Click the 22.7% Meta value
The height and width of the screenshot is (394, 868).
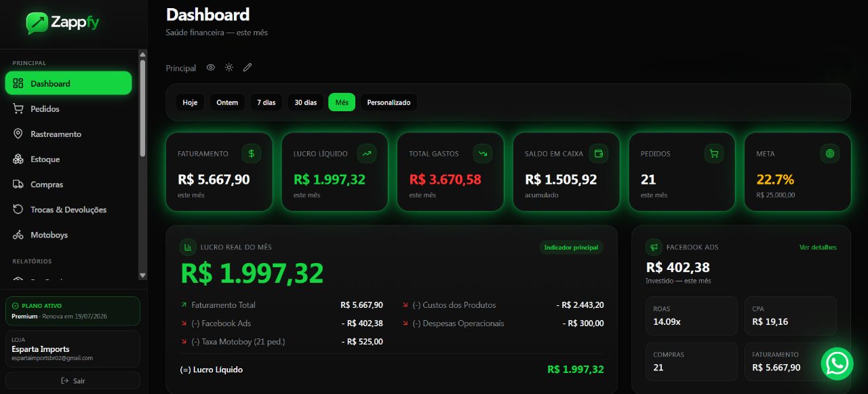pos(775,180)
